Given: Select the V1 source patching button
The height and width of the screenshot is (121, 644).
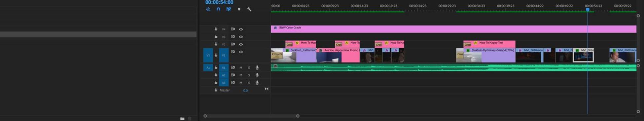Looking at the screenshot, I should [x=208, y=55].
